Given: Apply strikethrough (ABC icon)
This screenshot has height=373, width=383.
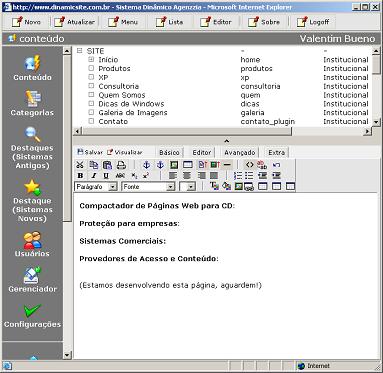Looking at the screenshot, I should 120,176.
